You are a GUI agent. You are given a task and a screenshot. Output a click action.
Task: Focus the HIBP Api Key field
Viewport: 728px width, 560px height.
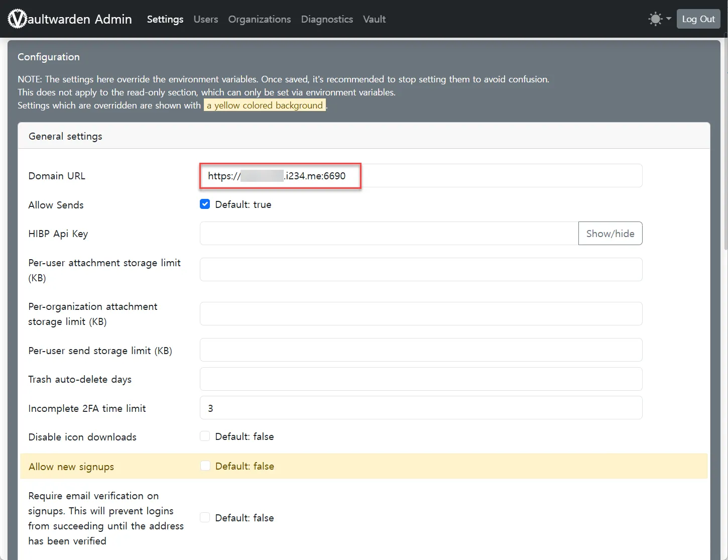389,234
